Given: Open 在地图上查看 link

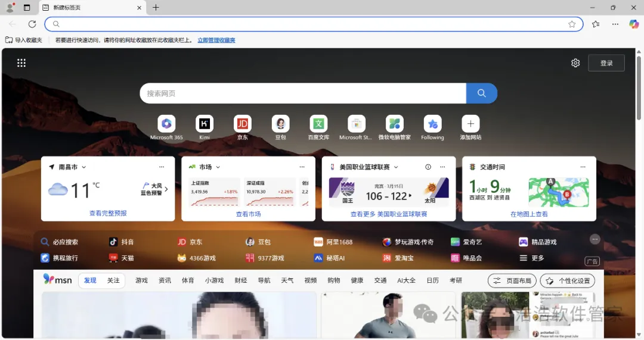Looking at the screenshot, I should [x=529, y=214].
